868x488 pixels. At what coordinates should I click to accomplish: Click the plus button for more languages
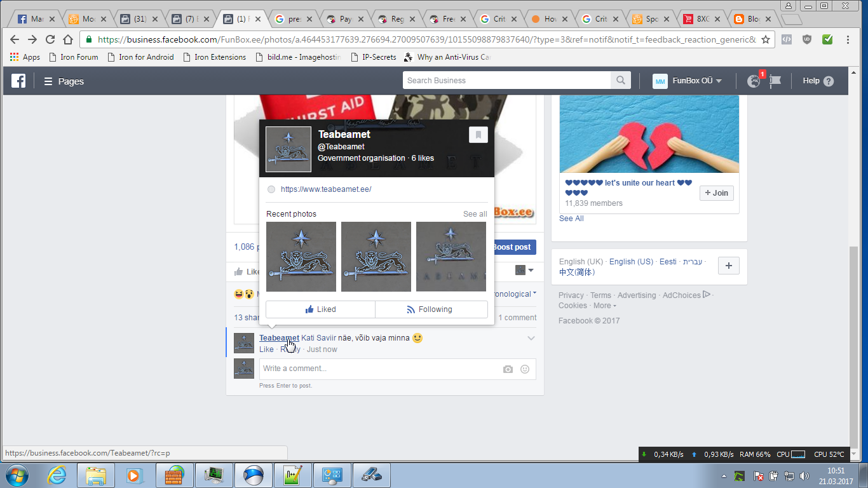point(728,266)
